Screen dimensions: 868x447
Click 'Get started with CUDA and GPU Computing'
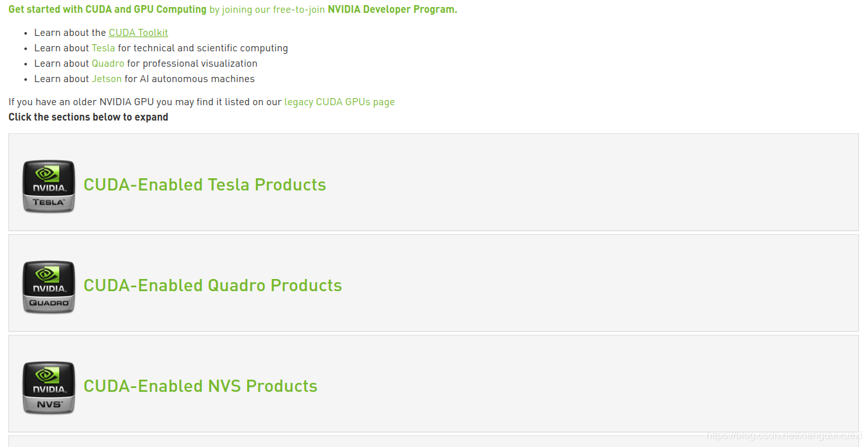(x=107, y=10)
